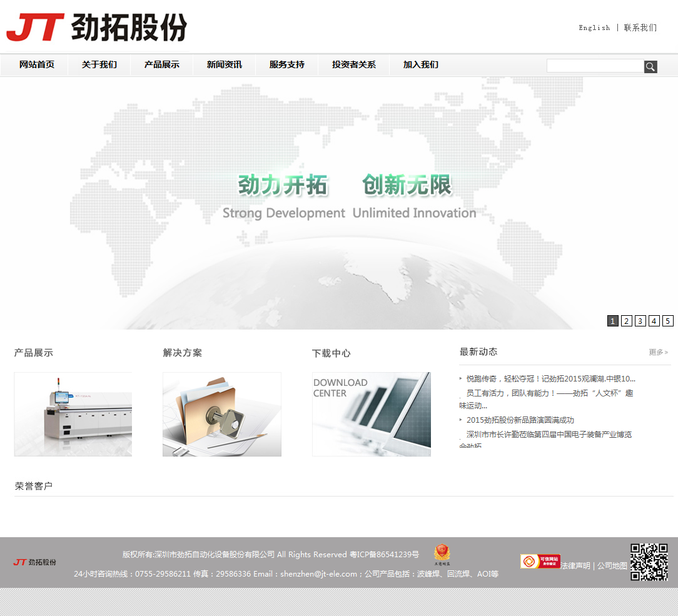Show banner slide 1
This screenshot has width=678, height=616.
click(613, 321)
